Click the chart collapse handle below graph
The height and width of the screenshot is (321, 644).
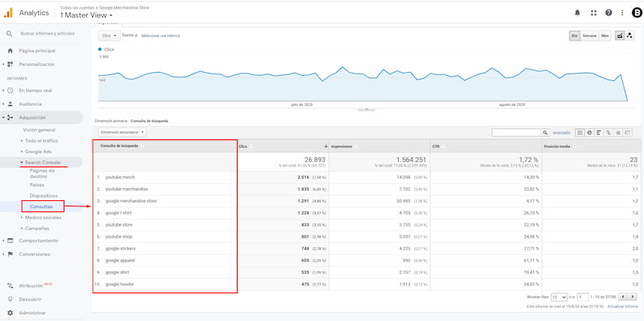[x=366, y=109]
